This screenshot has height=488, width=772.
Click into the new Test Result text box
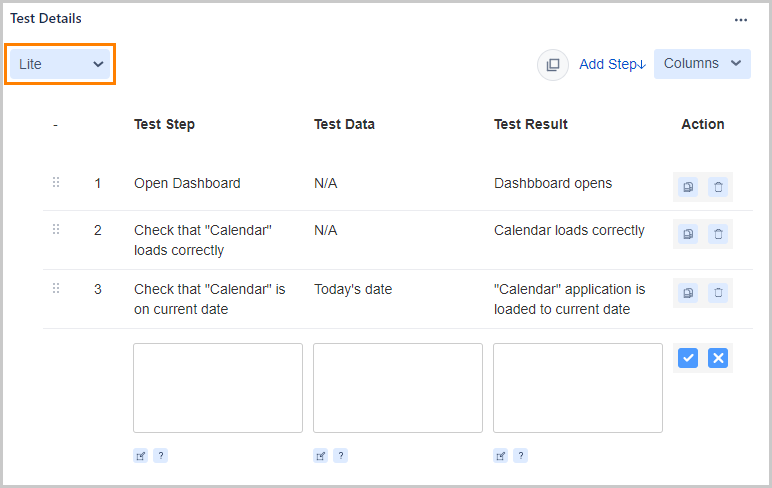pyautogui.click(x=578, y=388)
